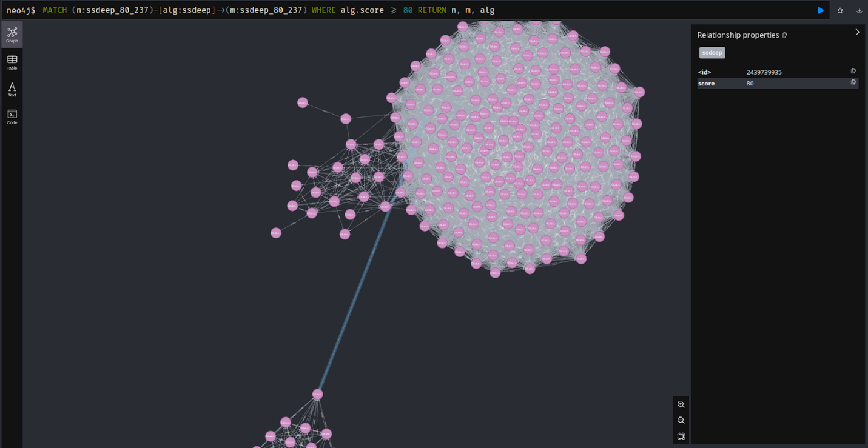The height and width of the screenshot is (448, 868).
Task: Copy the <id> property value
Action: (x=853, y=71)
